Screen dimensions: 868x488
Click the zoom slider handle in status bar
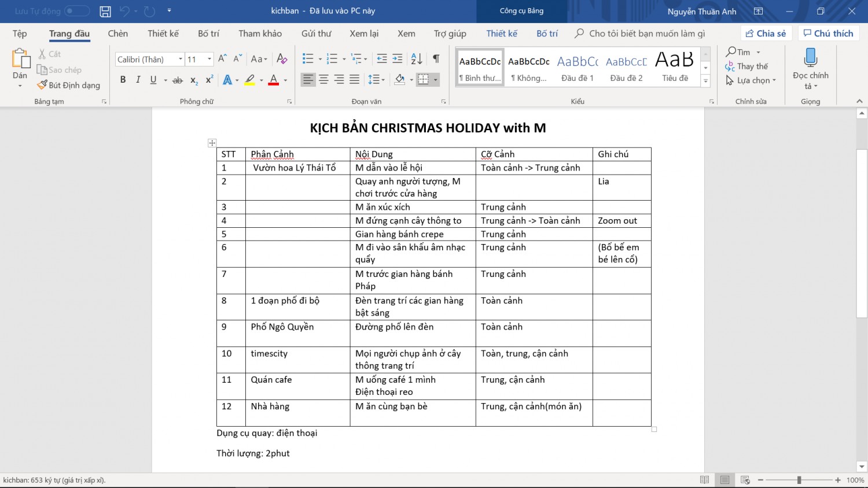pos(799,480)
